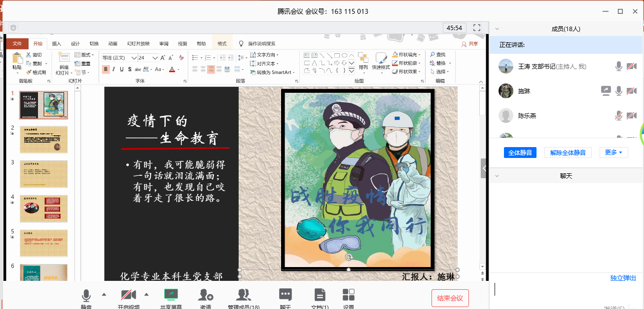
Task: Toggle camera of 施琳
Action: (x=631, y=91)
